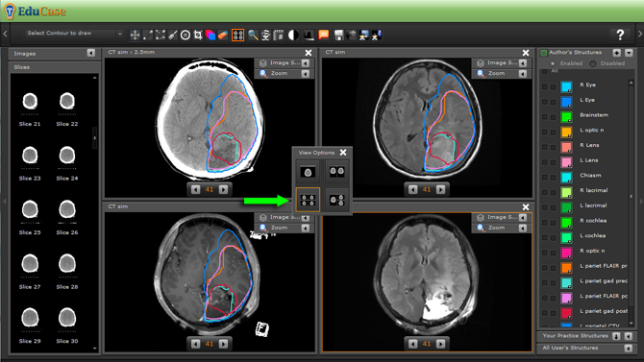644x362 pixels.
Task: Choose the one-large-two-small layout in View Options
Action: 336,200
